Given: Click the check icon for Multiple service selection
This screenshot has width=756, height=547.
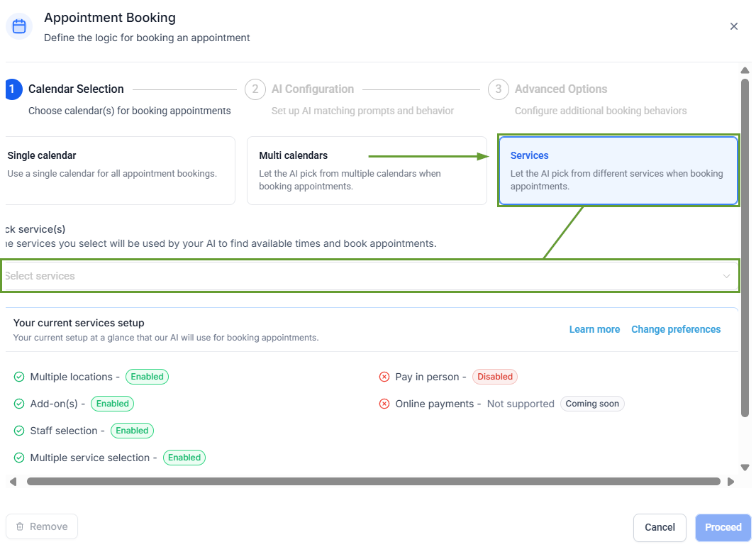Looking at the screenshot, I should click(19, 458).
